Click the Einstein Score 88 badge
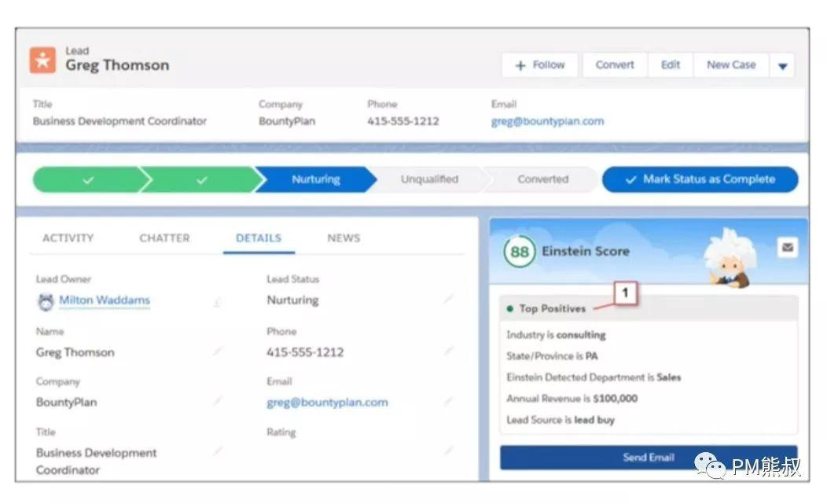 pyautogui.click(x=520, y=252)
